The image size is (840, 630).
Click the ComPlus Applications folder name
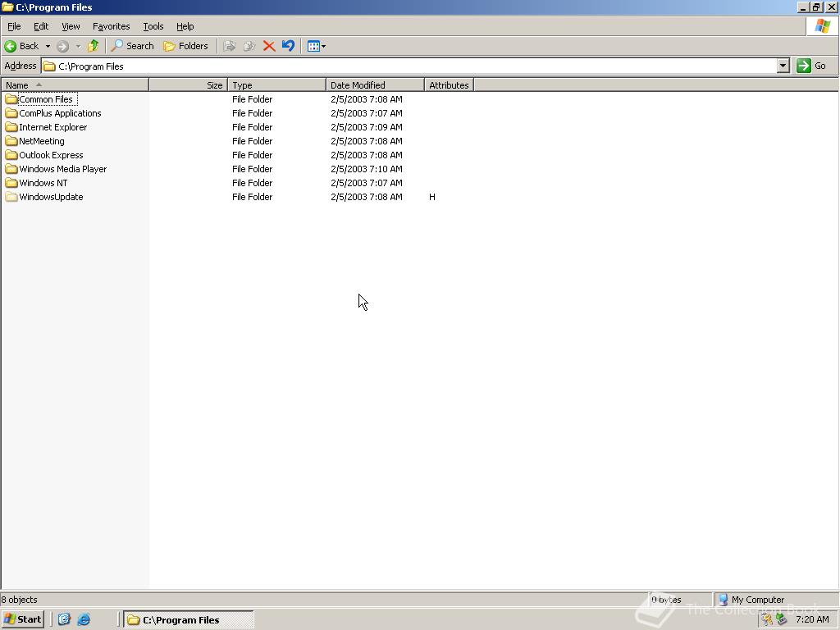60,113
